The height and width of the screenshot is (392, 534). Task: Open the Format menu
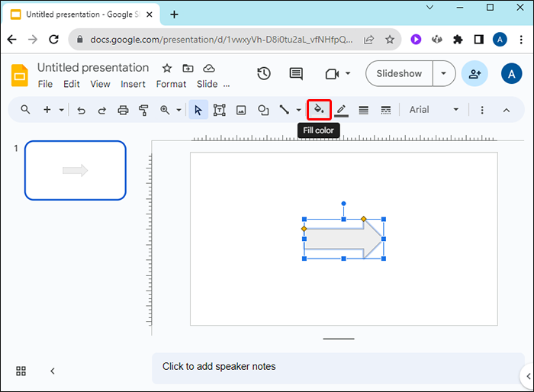point(171,84)
